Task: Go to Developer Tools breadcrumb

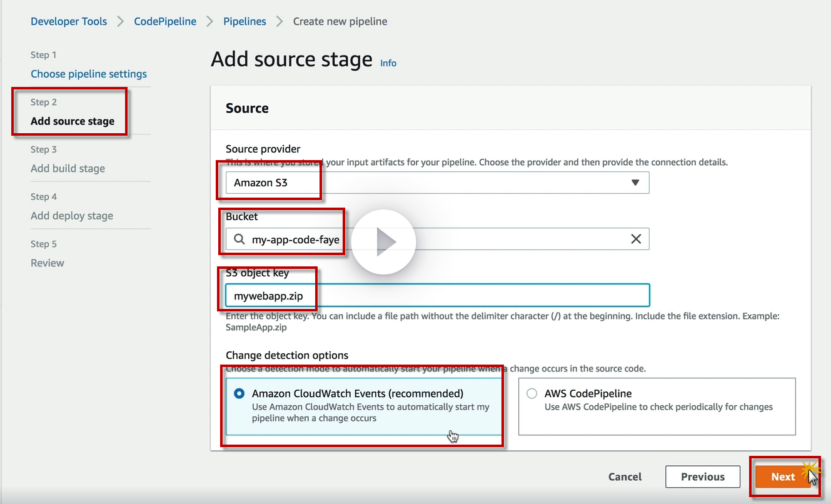Action: 69,21
